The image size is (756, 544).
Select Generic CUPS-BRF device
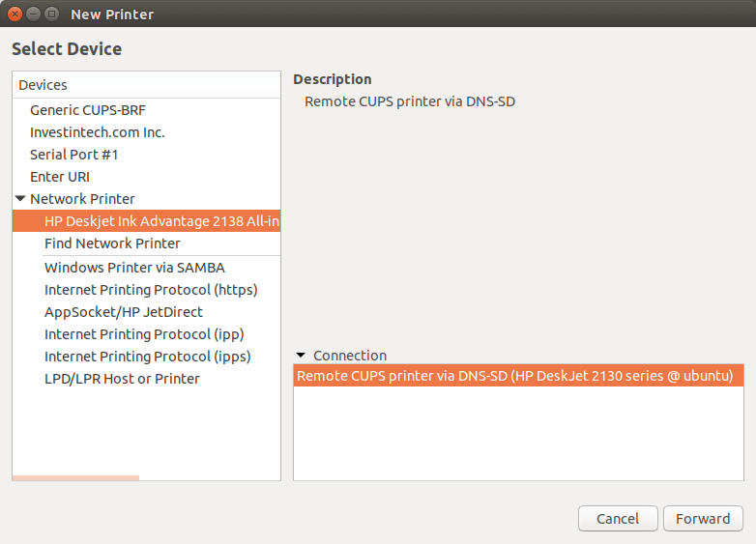click(88, 110)
